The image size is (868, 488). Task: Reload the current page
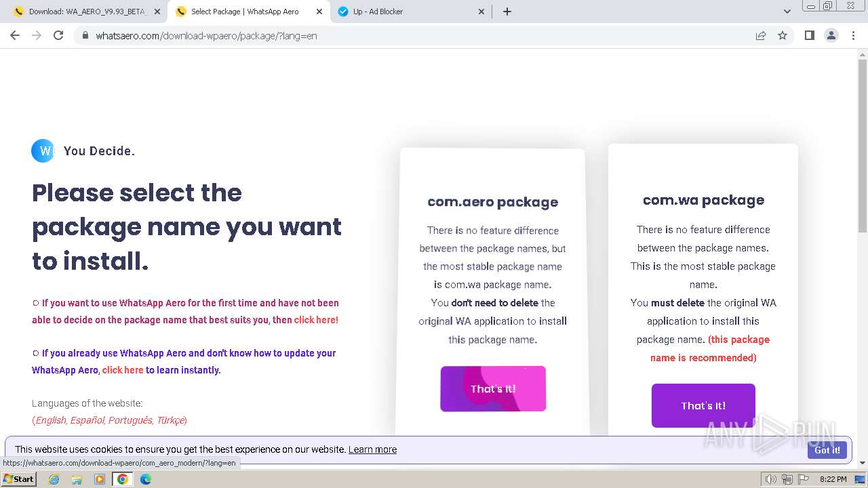pos(58,35)
